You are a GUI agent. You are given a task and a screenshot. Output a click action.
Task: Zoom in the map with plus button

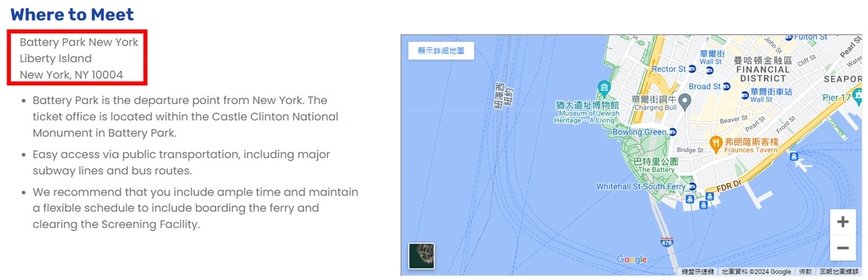(x=843, y=222)
